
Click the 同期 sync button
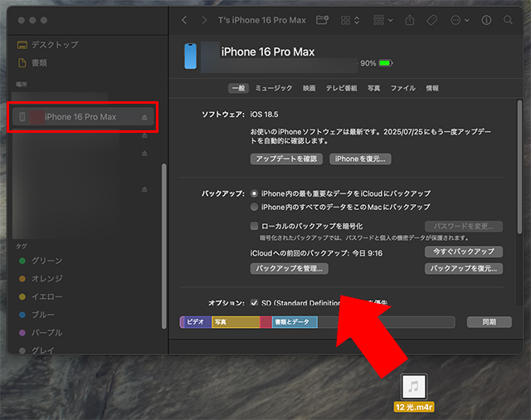click(489, 322)
